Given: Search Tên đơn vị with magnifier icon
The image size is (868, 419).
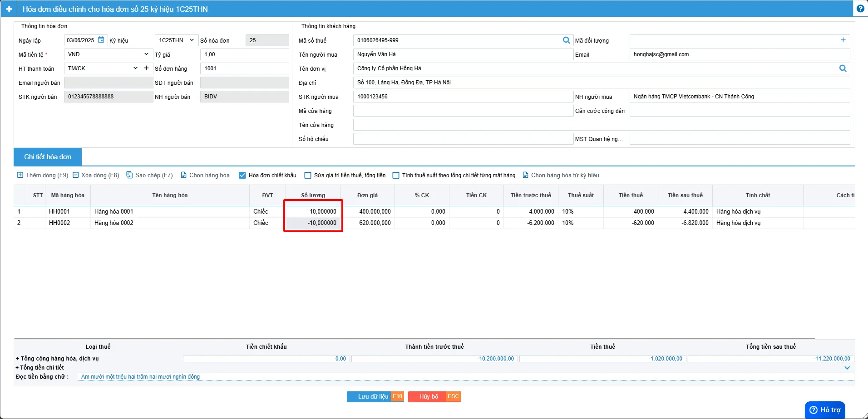Looking at the screenshot, I should point(843,68).
